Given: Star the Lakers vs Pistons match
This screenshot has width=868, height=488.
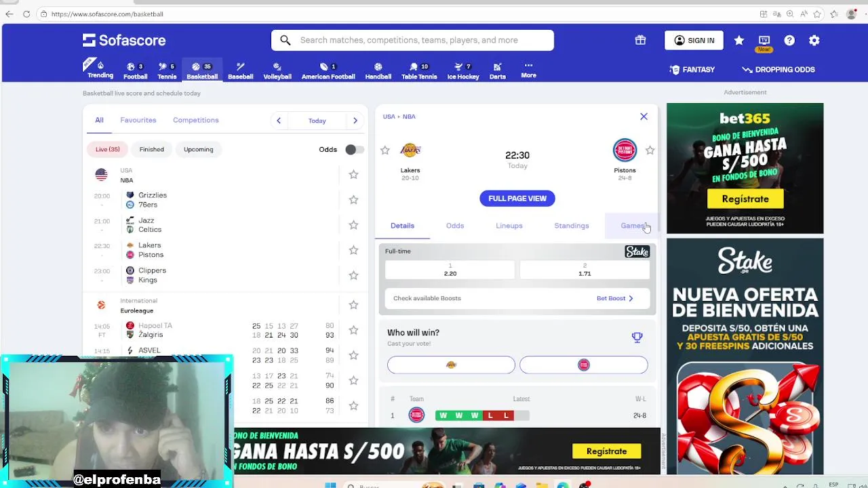Looking at the screenshot, I should pyautogui.click(x=353, y=250).
